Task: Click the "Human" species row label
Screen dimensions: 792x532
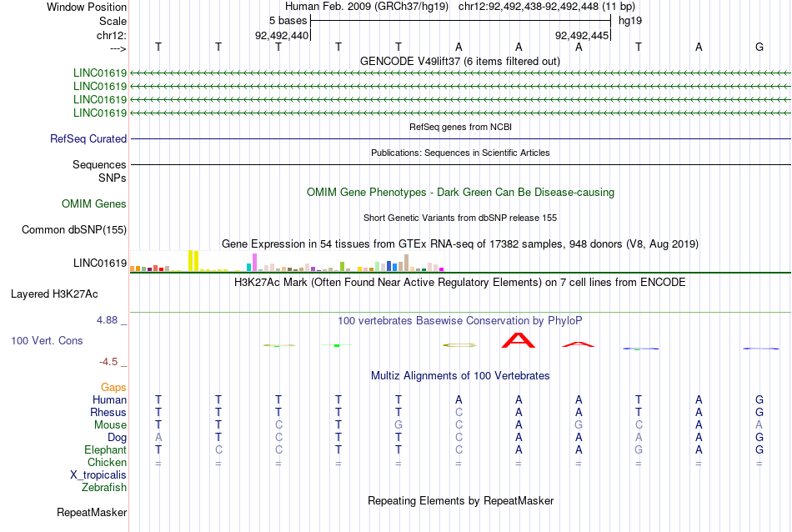Action: 109,399
